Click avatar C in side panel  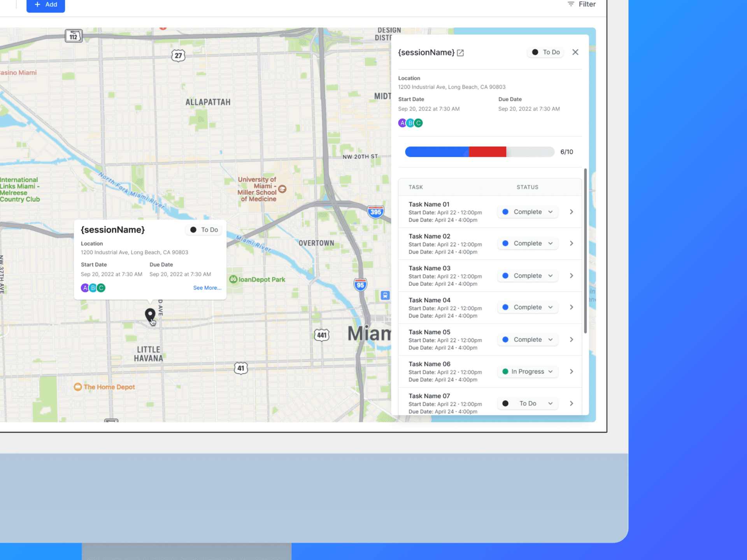pyautogui.click(x=418, y=123)
